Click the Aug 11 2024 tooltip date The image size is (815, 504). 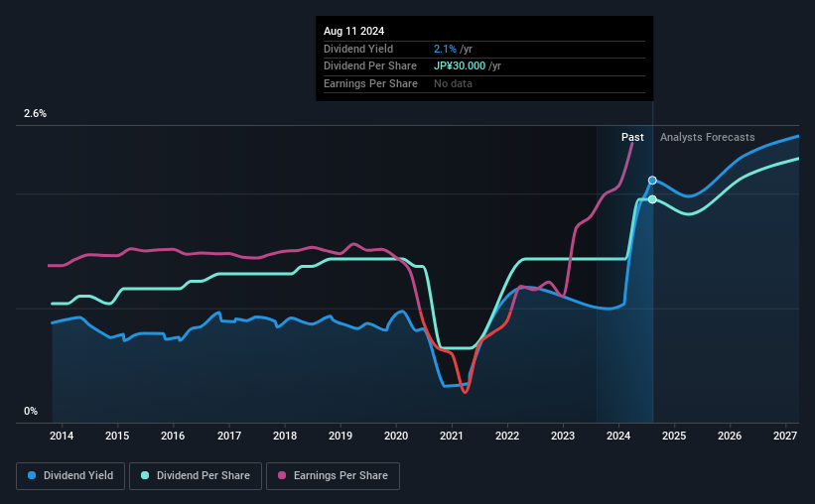[x=355, y=31]
